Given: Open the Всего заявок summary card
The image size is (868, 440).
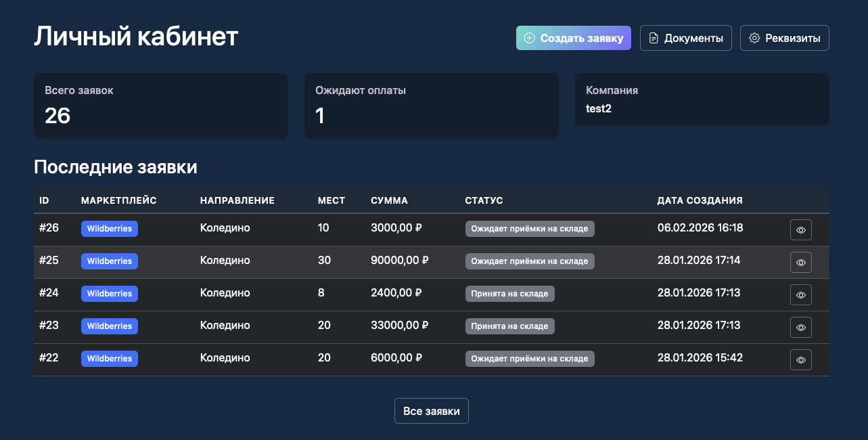Looking at the screenshot, I should 161,106.
